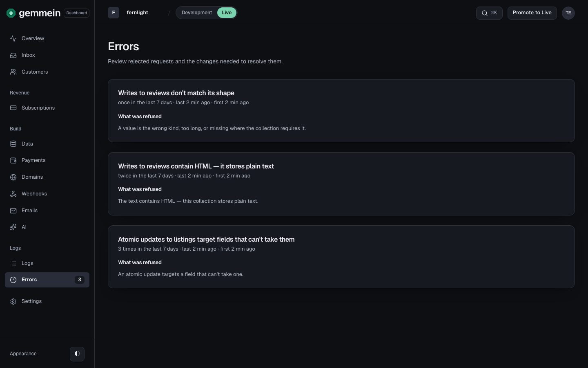Click "once in the last 7 days" text

click(x=145, y=103)
